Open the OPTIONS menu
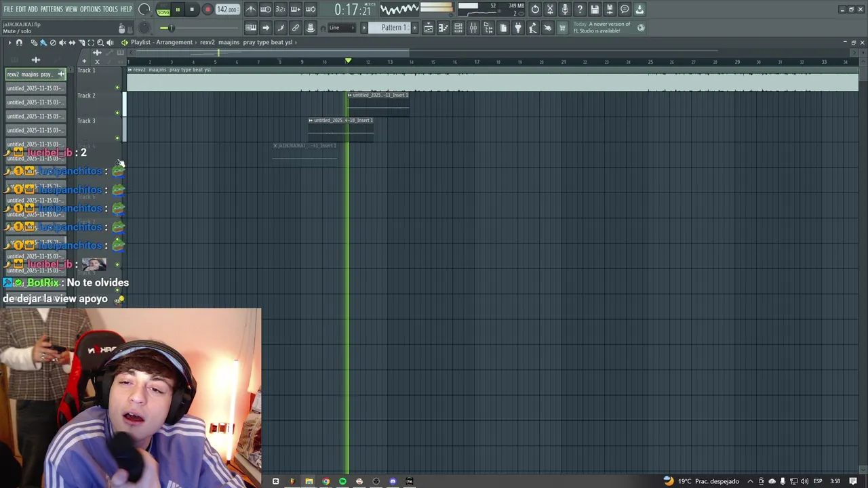The height and width of the screenshot is (488, 868). click(90, 9)
